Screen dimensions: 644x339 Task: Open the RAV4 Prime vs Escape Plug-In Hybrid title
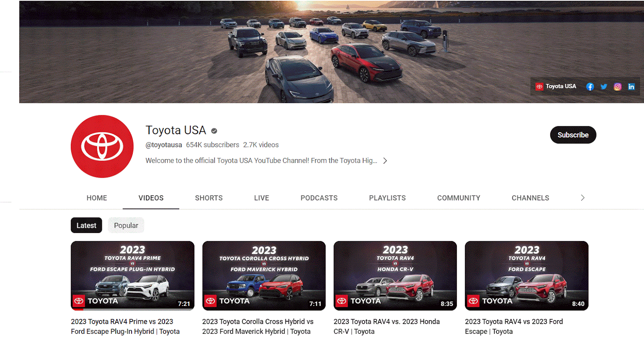[125, 327]
